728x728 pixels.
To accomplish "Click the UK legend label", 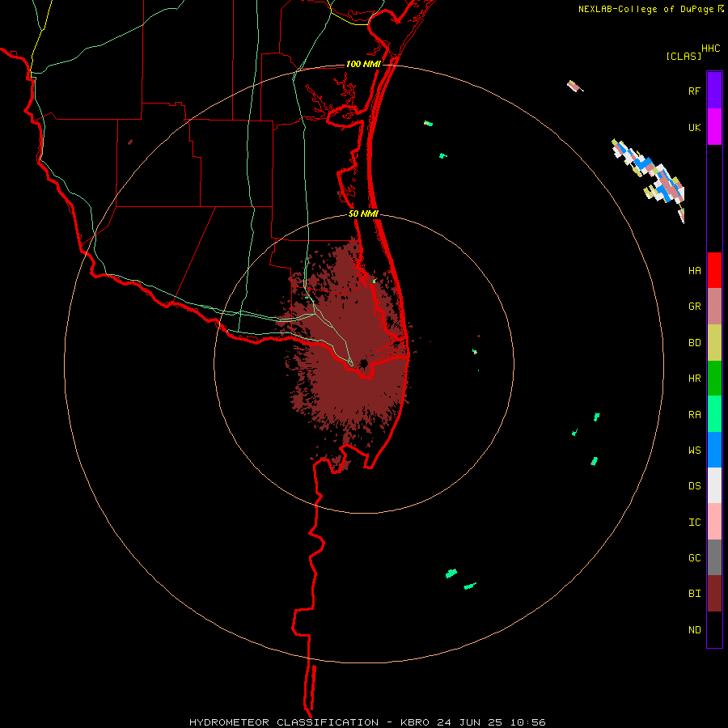I will click(694, 128).
